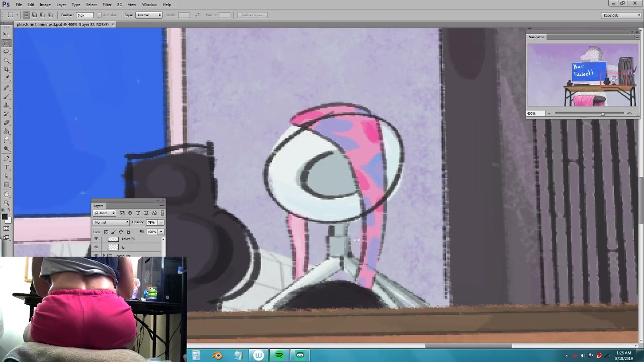The height and width of the screenshot is (362, 644).
Task: Select the Lasso tool
Action: [7, 52]
